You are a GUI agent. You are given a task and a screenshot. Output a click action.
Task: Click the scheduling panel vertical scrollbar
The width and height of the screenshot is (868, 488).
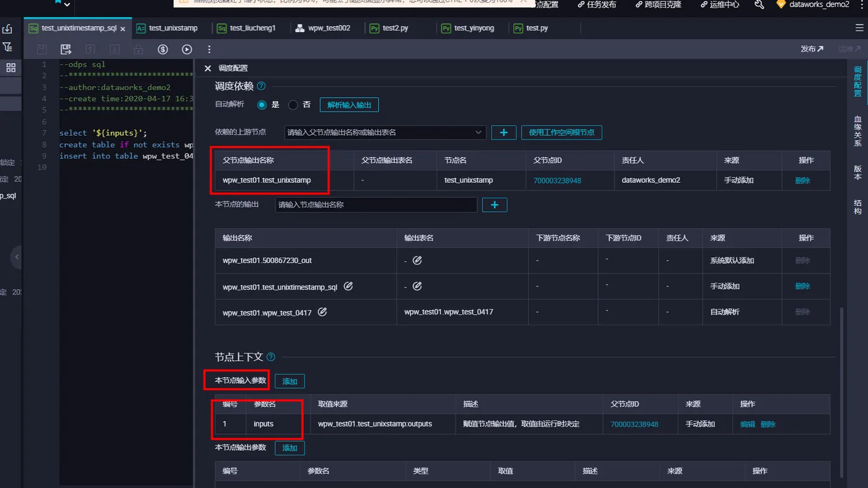coord(841,392)
